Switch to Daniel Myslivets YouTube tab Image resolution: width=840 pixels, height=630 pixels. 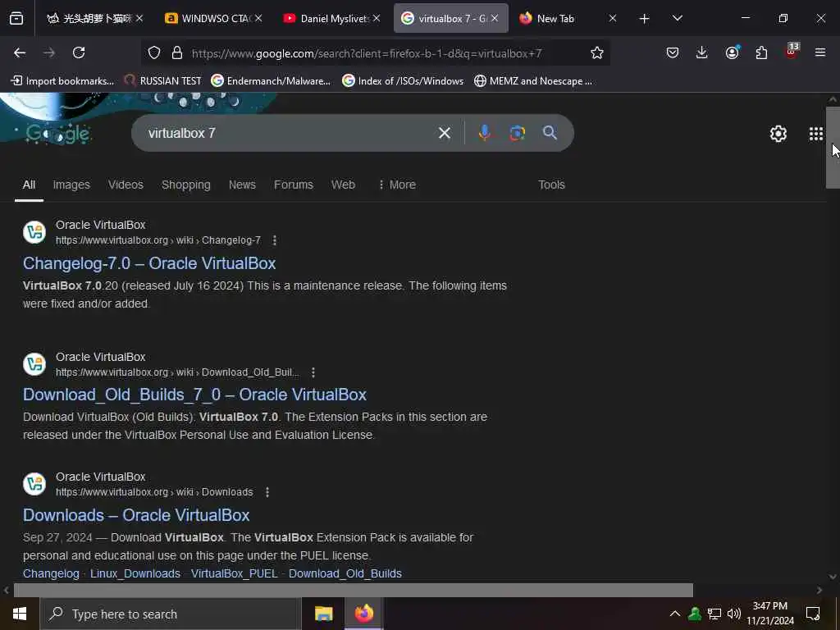click(332, 18)
